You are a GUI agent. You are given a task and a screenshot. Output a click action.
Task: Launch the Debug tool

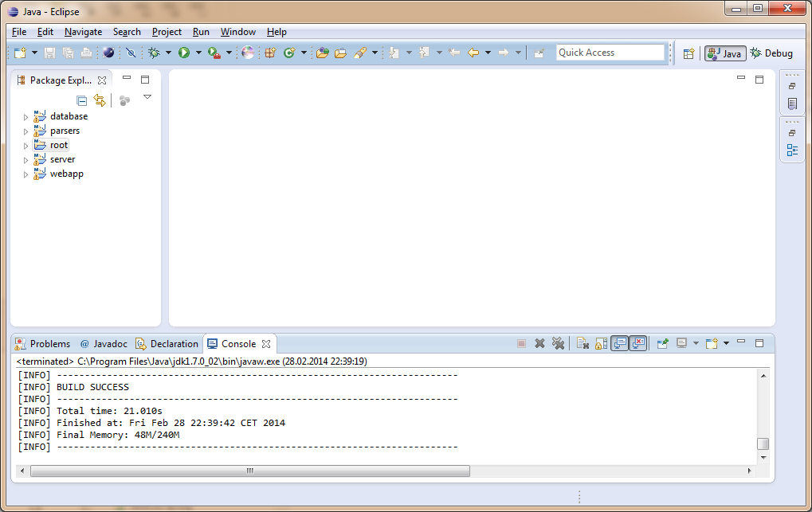[x=153, y=53]
